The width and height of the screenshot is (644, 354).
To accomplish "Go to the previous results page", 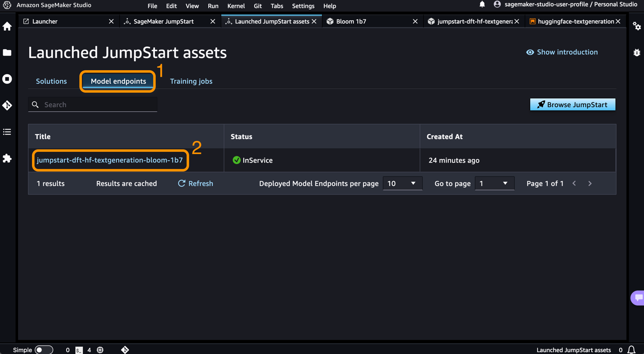I will tap(574, 183).
